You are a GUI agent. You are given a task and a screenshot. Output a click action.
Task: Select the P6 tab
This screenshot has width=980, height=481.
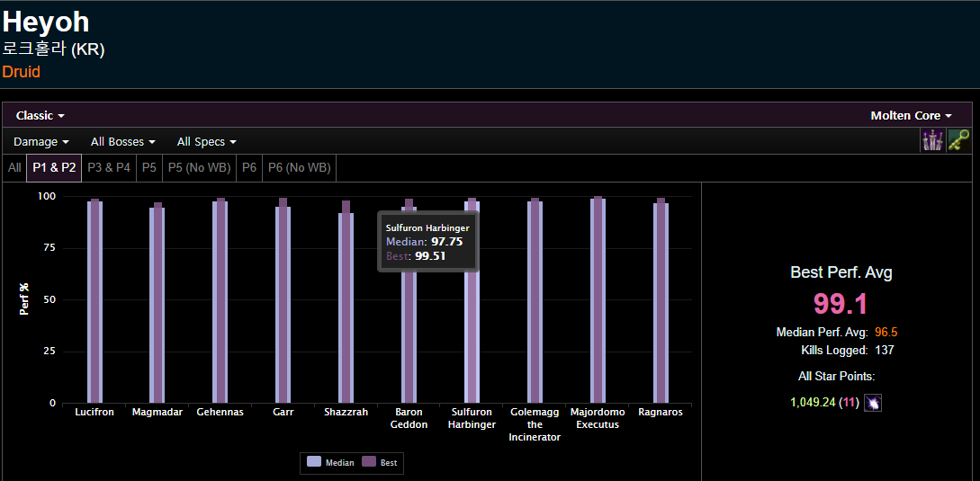tap(249, 167)
